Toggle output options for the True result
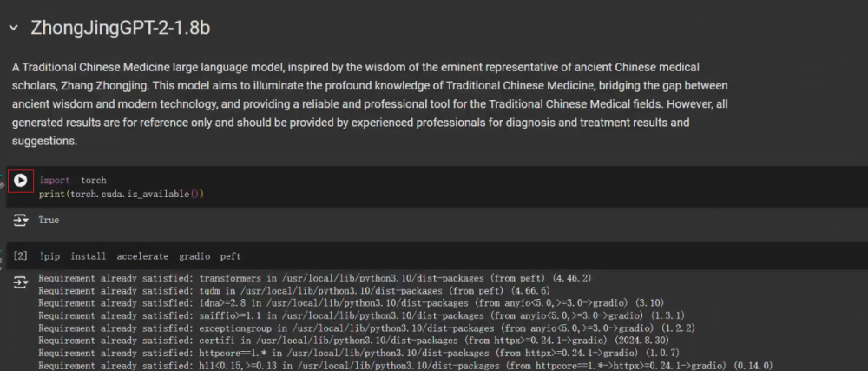 click(21, 221)
